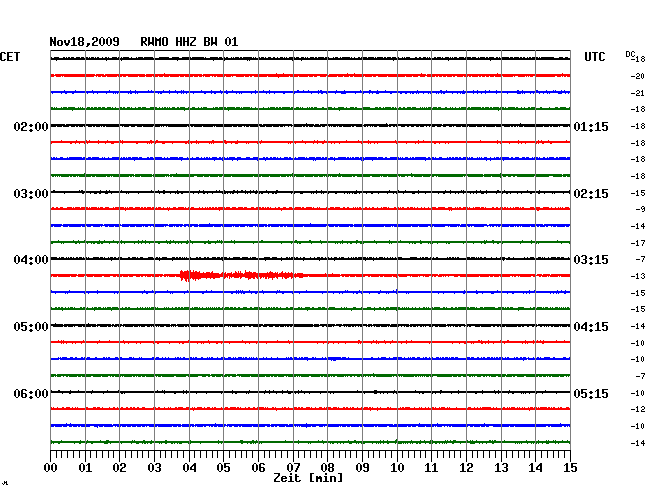Click the DC value "-13"
This screenshot has height=494, width=650.
coord(638,276)
